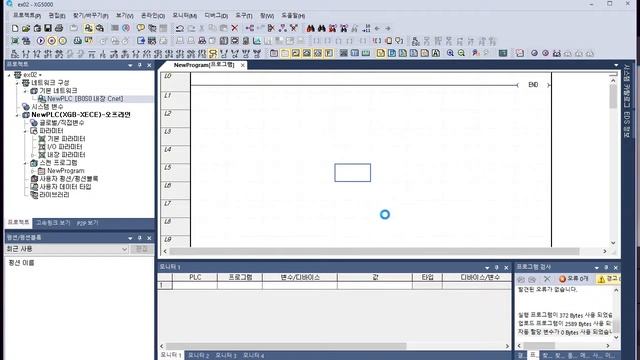The width and height of the screenshot is (640, 360).
Task: Switch to the 모니터 3 tab
Action: coord(226,356)
